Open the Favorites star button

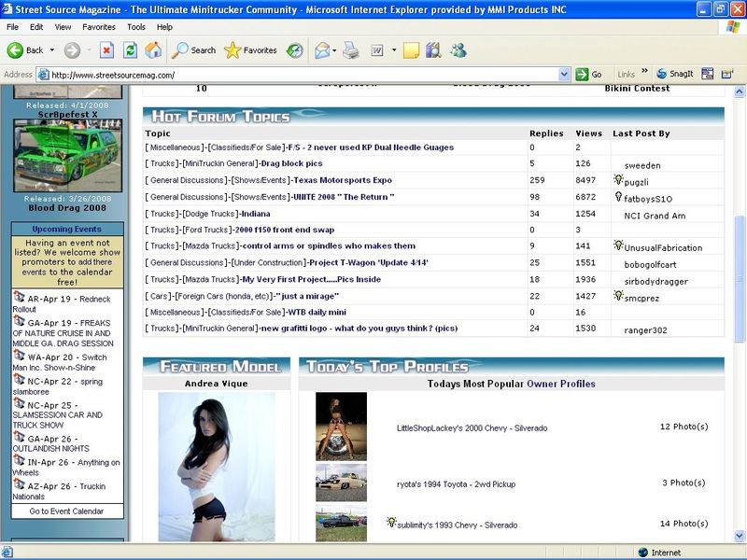(250, 50)
